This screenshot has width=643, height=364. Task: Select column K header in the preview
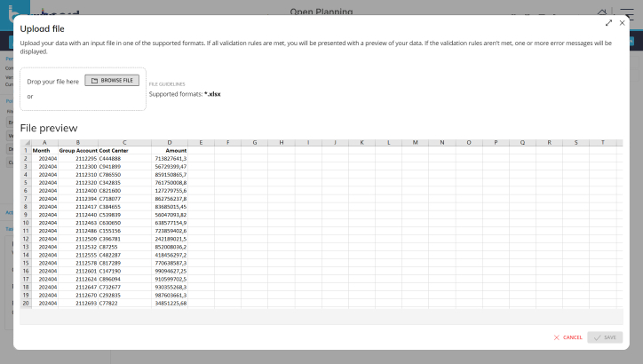pos(361,142)
